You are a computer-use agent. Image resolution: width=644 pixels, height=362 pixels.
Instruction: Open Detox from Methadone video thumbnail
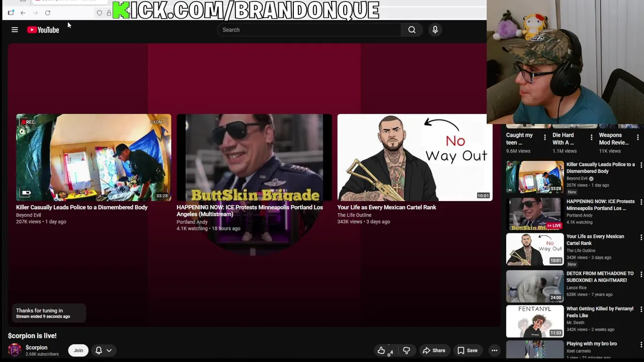pyautogui.click(x=535, y=286)
